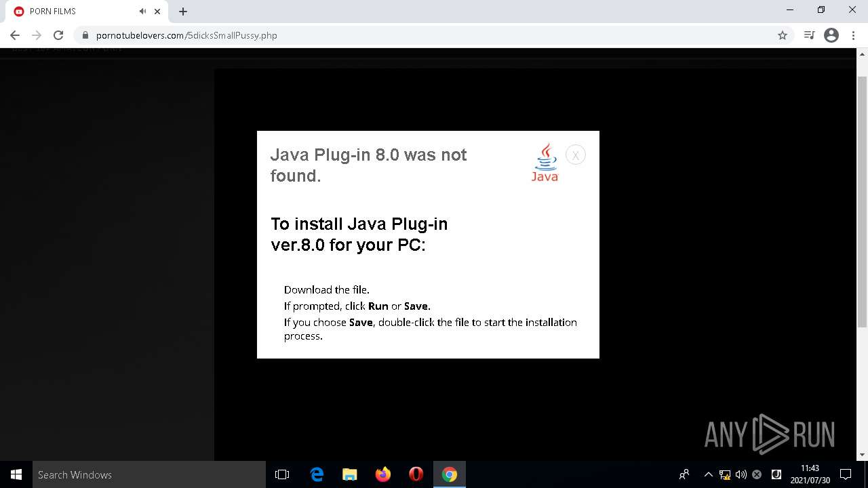Launch Firefox from taskbar
The image size is (868, 488).
(383, 474)
